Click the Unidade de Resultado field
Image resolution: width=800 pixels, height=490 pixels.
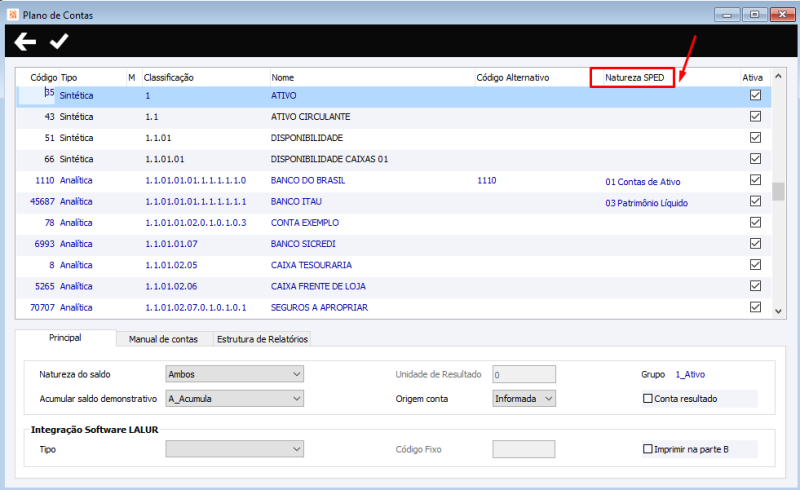coord(524,374)
